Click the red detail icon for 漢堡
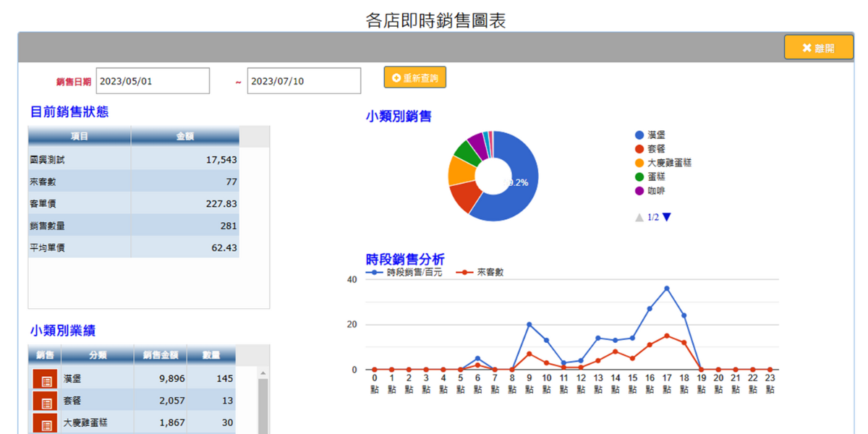The image size is (868, 434). 45,380
